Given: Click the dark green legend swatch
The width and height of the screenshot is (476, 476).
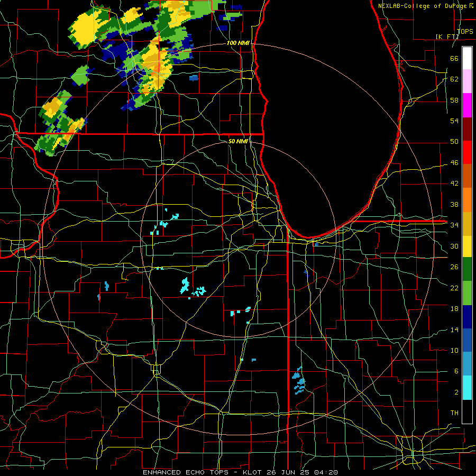Looking at the screenshot, I should (x=467, y=269).
